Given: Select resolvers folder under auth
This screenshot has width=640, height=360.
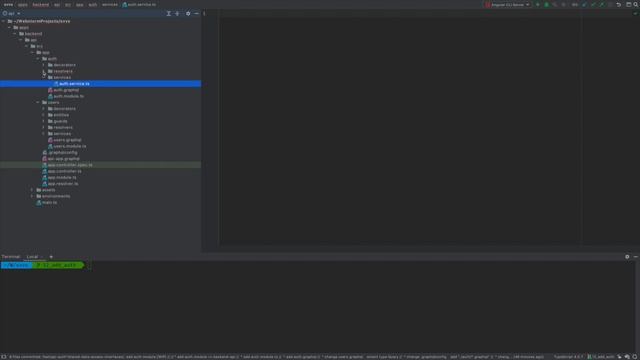Looking at the screenshot, I should pyautogui.click(x=62, y=71).
